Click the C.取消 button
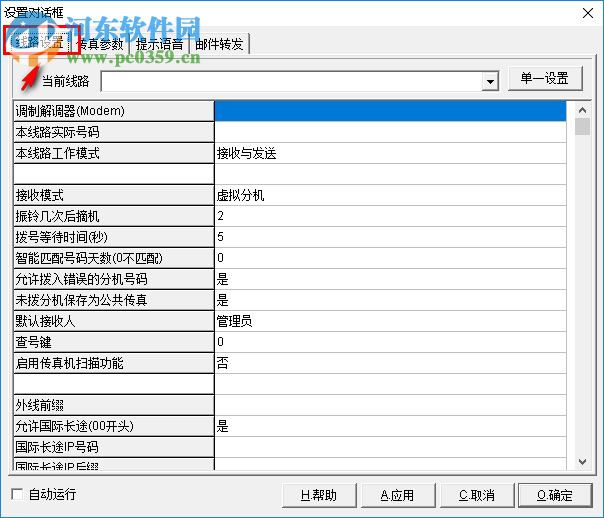604x518 pixels. [x=477, y=495]
